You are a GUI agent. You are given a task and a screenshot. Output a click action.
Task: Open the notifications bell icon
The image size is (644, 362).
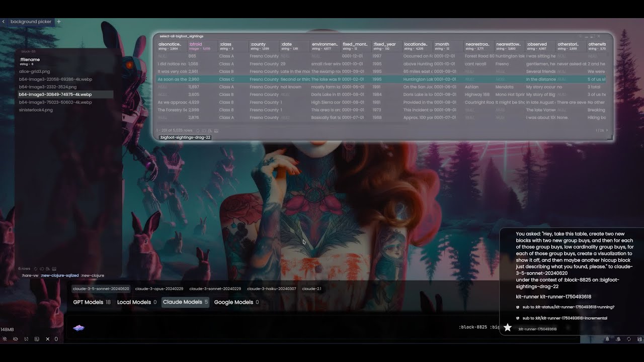607,339
